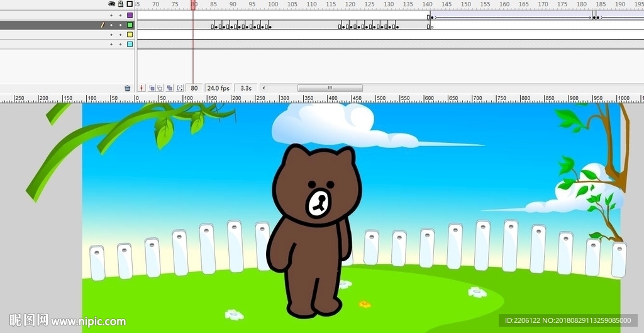Toggle lock dot of the purple layer
The width and height of the screenshot is (644, 333).
pyautogui.click(x=120, y=15)
